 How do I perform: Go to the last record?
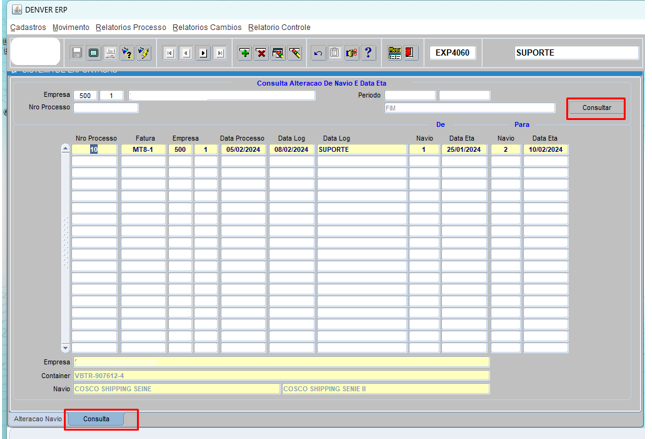click(x=220, y=53)
